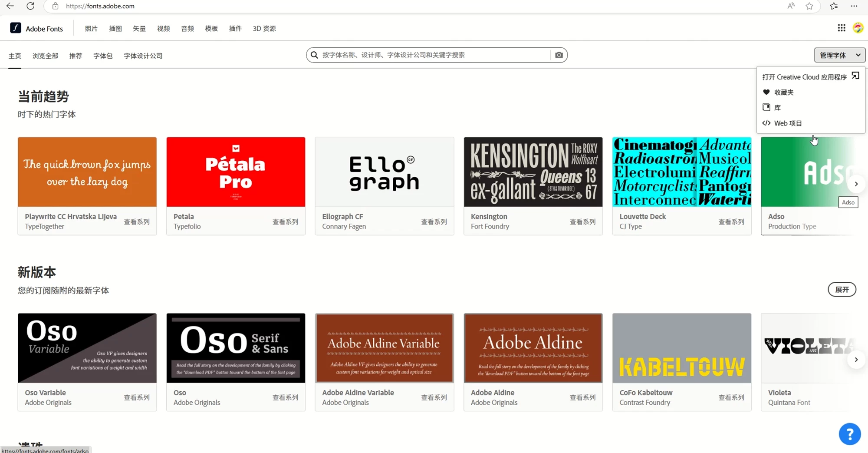This screenshot has height=453, width=868.
Task: Open 照片 in the top navigation
Action: (x=91, y=29)
